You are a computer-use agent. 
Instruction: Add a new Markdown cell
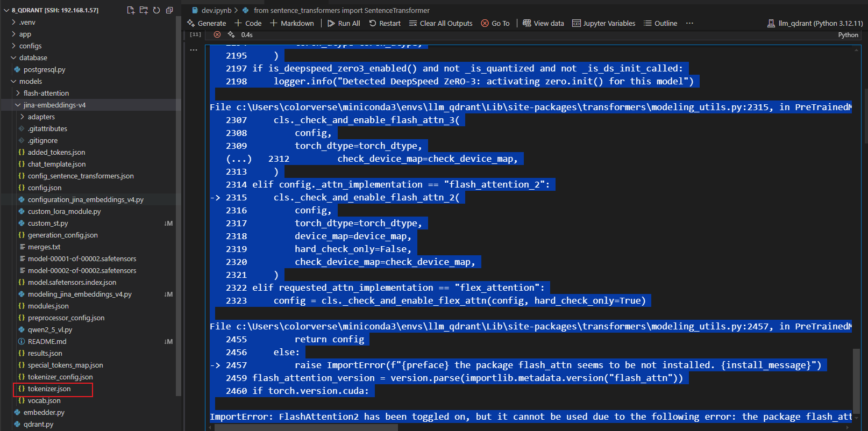point(291,23)
